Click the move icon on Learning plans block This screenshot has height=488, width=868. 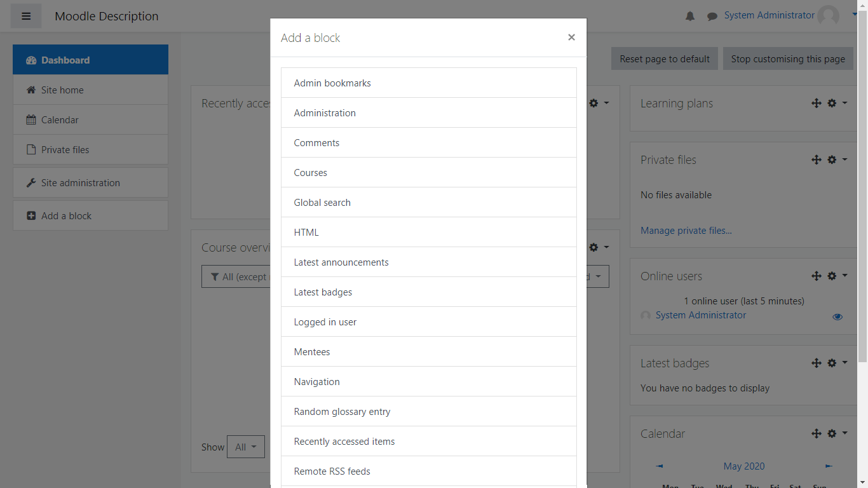(817, 103)
